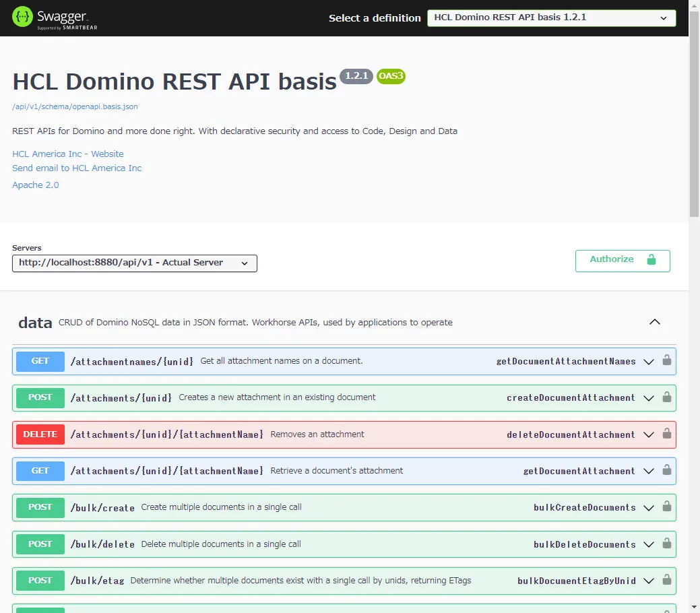The image size is (700, 613).
Task: Select the POST /bulk/delete operation
Action: (x=337, y=544)
